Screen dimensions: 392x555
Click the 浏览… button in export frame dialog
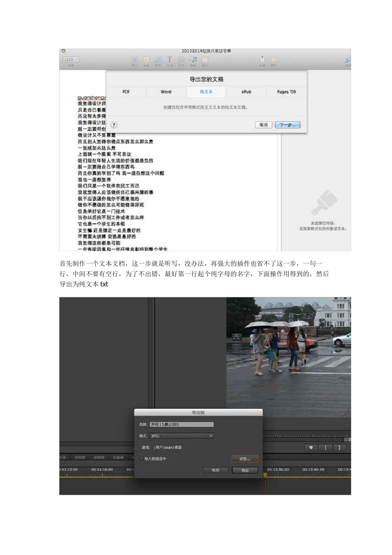tap(245, 459)
